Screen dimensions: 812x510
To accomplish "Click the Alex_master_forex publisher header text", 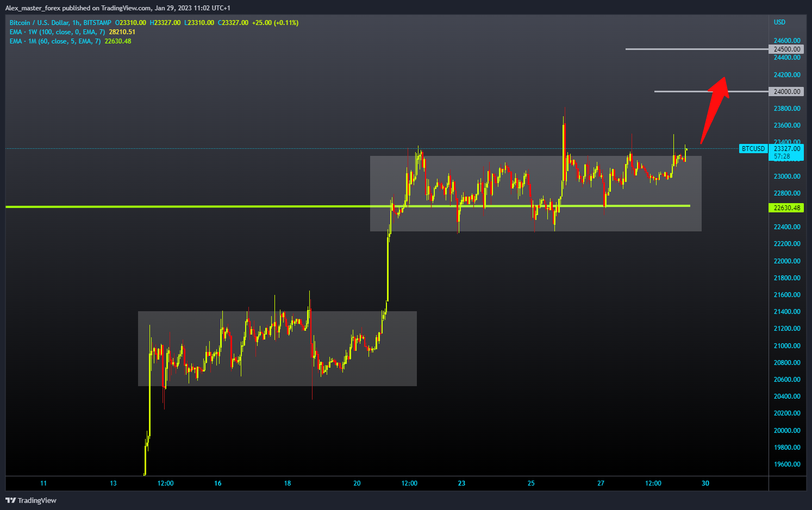I will 117,8.
